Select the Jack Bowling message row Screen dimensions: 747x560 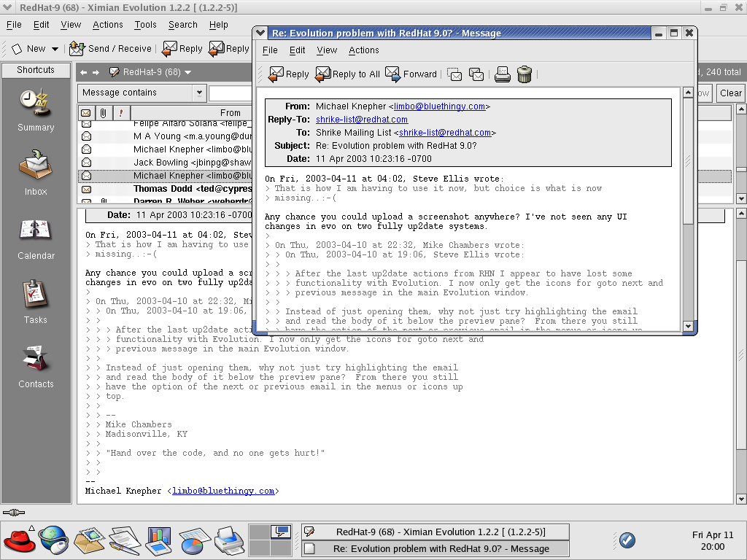(x=164, y=163)
